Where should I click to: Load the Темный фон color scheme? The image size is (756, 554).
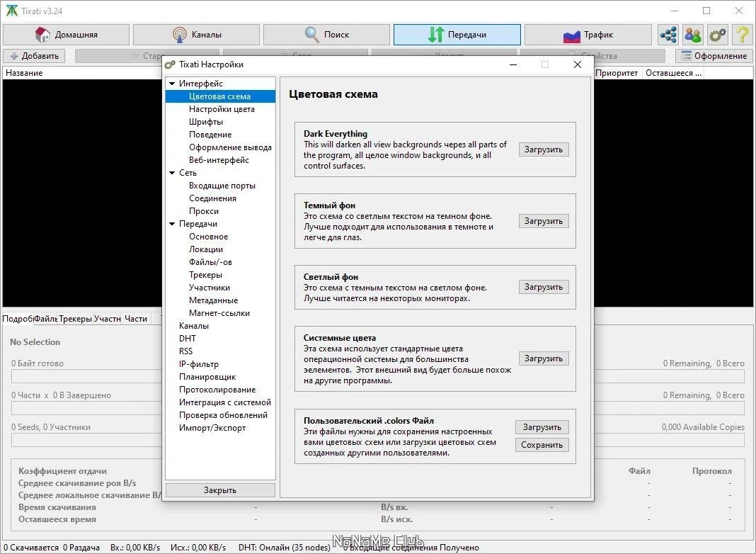[544, 221]
